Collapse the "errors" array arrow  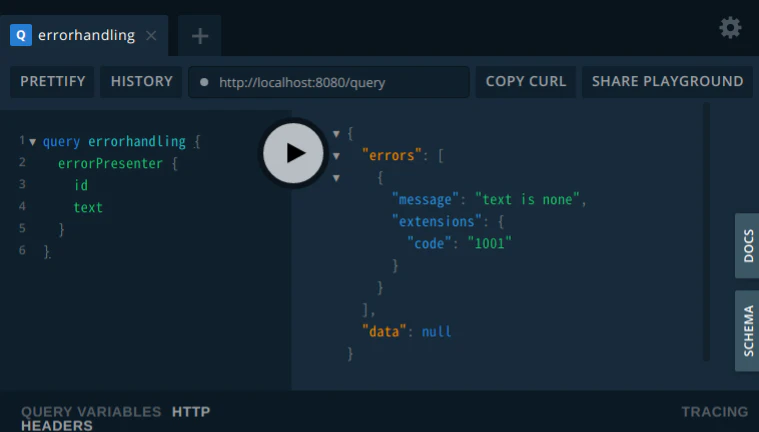coord(336,156)
